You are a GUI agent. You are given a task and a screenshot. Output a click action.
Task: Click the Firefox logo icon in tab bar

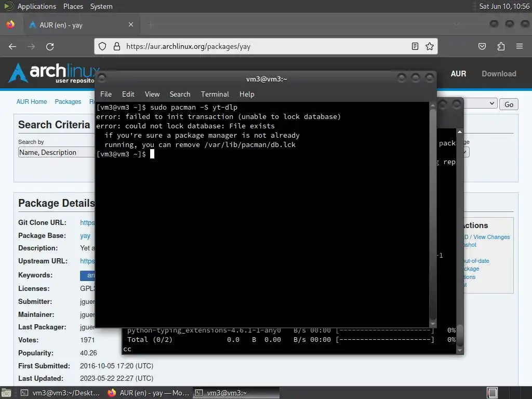[10, 25]
